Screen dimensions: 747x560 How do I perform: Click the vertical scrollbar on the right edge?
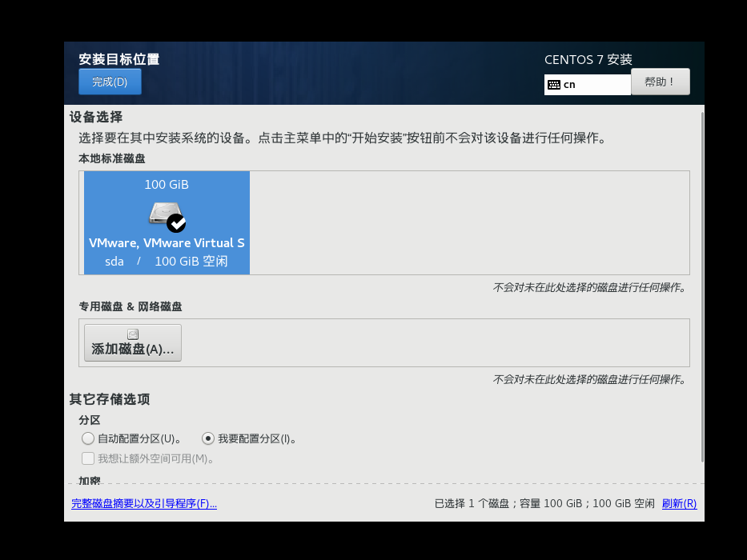[x=702, y=286]
